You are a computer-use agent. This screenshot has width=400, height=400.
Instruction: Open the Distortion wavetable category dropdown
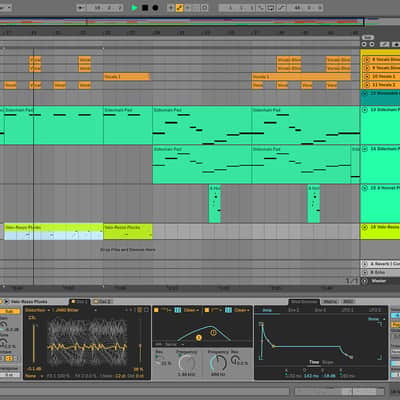coord(37,310)
